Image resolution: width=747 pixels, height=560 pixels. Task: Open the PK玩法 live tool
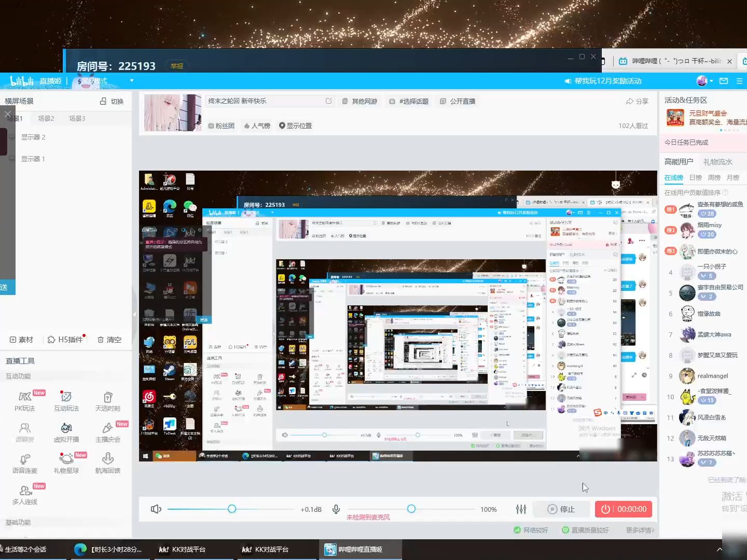point(25,401)
